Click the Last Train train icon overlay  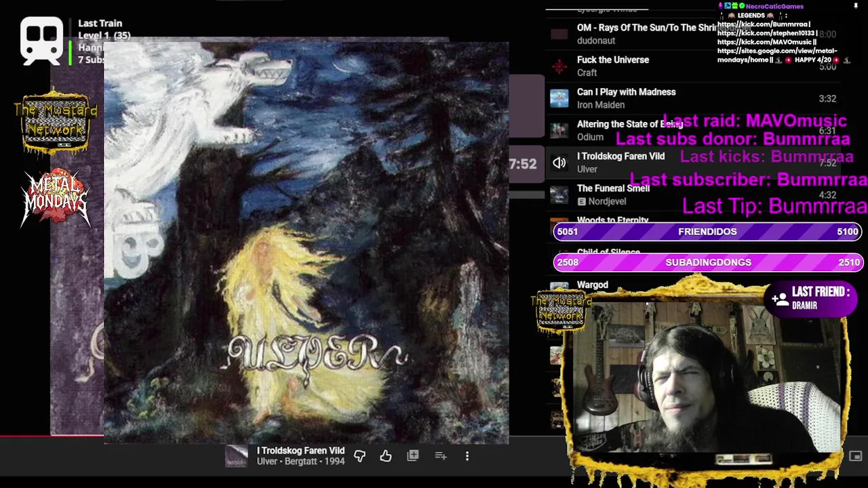42,41
